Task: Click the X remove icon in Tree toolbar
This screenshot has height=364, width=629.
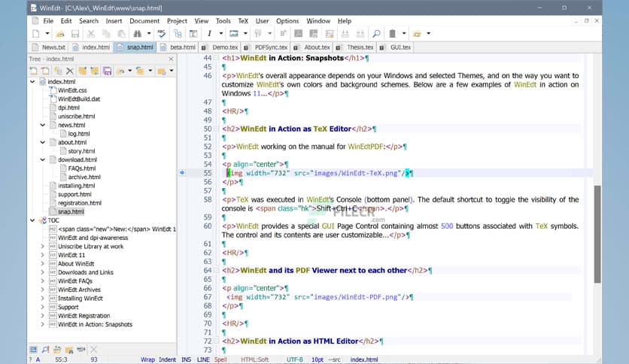Action: coord(69,71)
